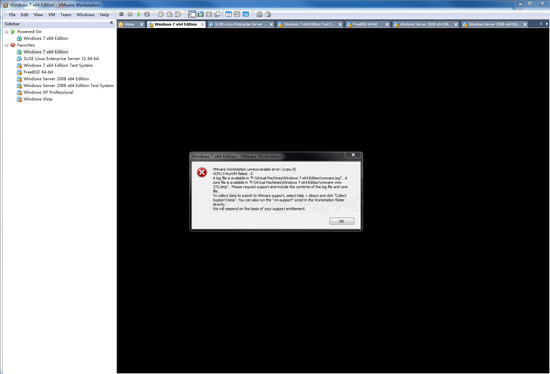Select the active Windows 7 x64 Edition tab
Screen dimensions: 550x374
175,24
